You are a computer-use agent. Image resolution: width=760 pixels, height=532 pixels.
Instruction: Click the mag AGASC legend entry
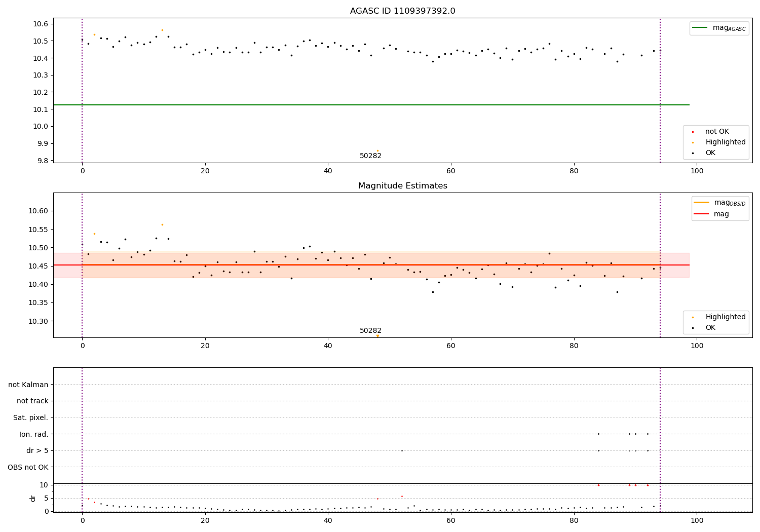pyautogui.click(x=719, y=28)
